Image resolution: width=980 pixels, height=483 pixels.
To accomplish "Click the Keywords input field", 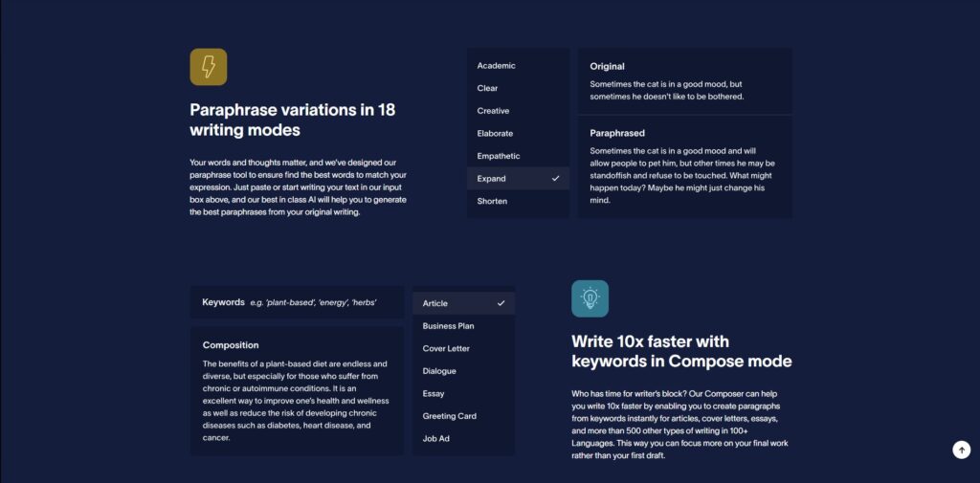I will (x=297, y=302).
